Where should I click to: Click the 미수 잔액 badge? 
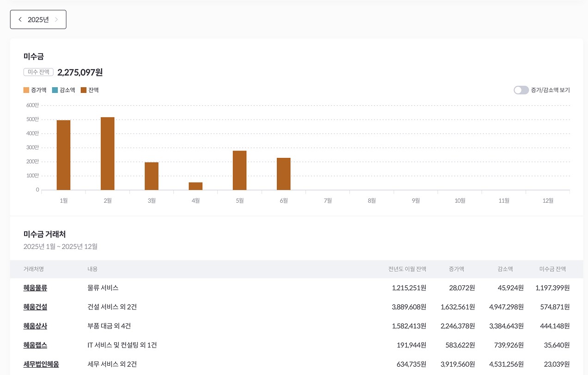(x=38, y=72)
